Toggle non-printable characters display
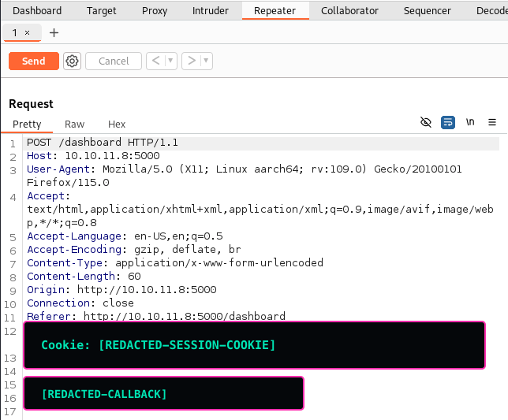 coord(470,122)
